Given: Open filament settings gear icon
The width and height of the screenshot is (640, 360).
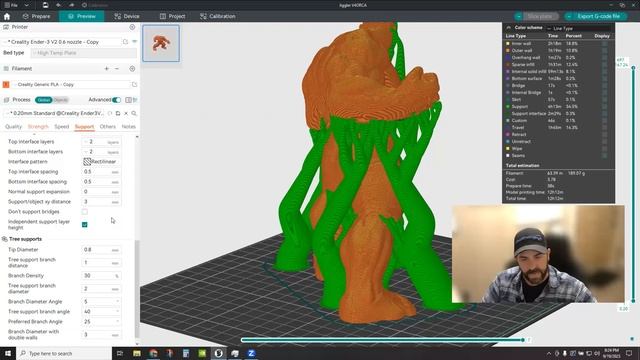Looking at the screenshot, I should point(132,69).
